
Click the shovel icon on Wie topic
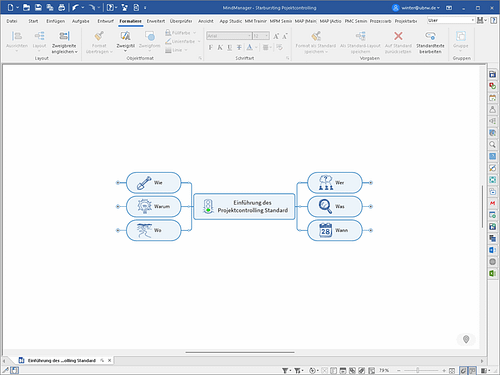[x=144, y=183]
